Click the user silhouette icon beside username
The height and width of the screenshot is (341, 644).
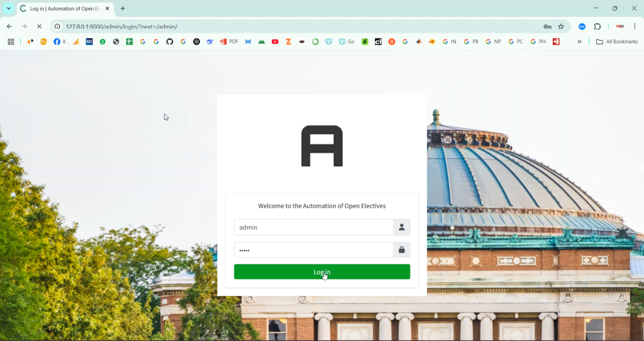tap(401, 227)
